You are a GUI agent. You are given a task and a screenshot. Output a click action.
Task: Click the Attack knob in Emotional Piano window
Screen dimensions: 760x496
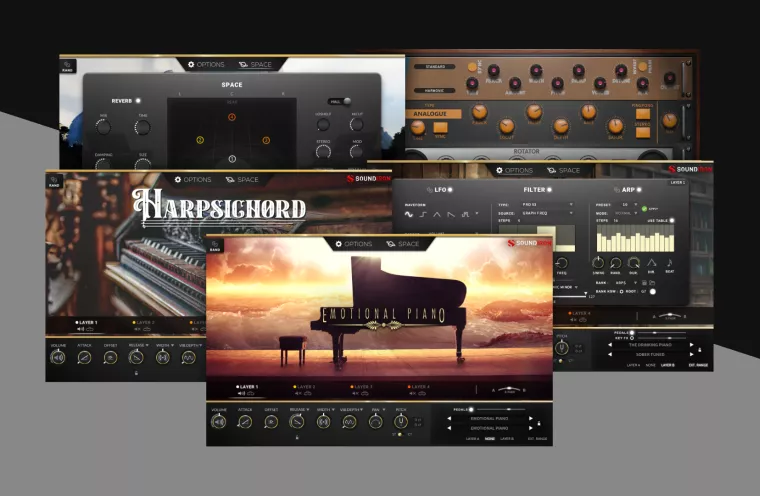[245, 422]
